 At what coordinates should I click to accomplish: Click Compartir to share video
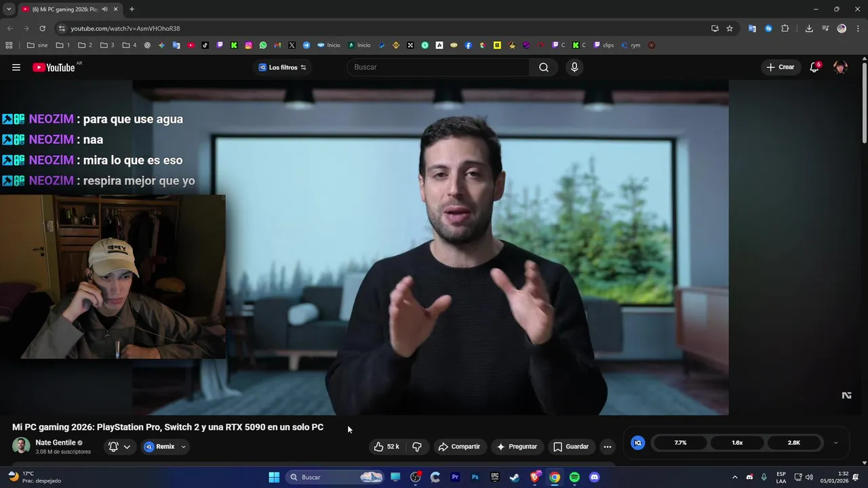pos(459,447)
